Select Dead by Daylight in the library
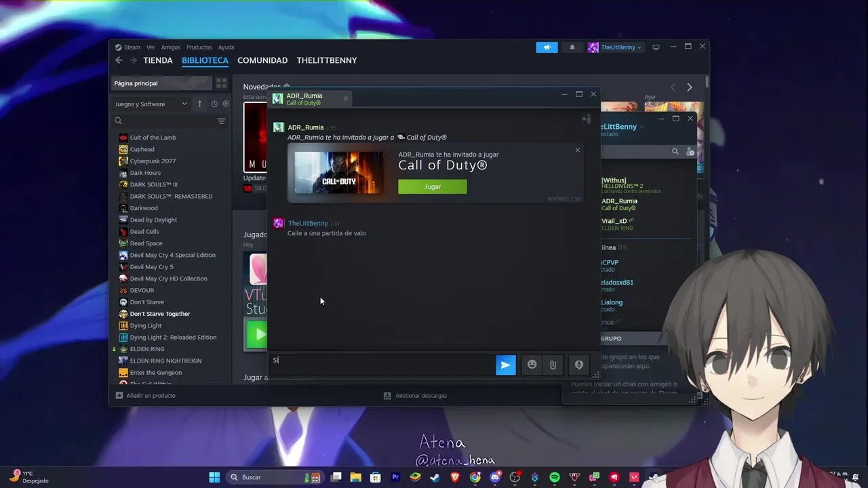This screenshot has height=488, width=868. point(153,220)
